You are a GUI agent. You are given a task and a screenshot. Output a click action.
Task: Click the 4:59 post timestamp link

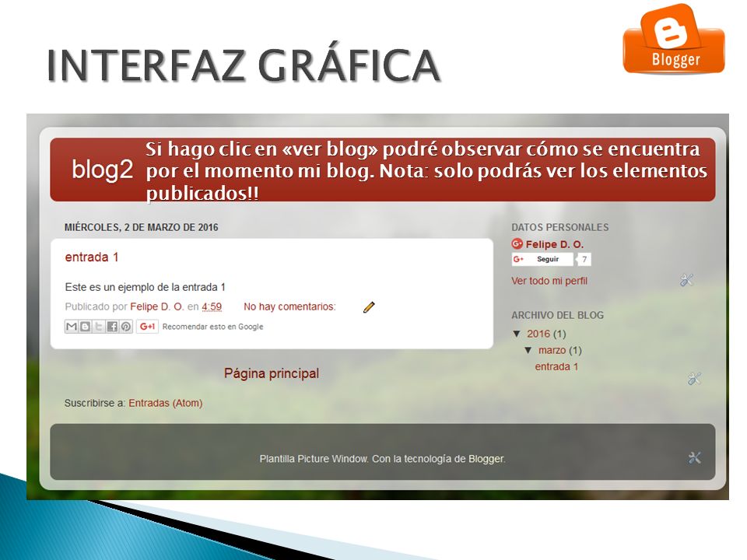click(212, 306)
